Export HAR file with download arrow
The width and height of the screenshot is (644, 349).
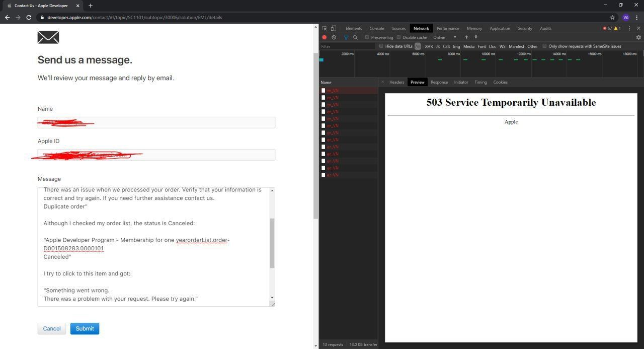[x=475, y=37]
